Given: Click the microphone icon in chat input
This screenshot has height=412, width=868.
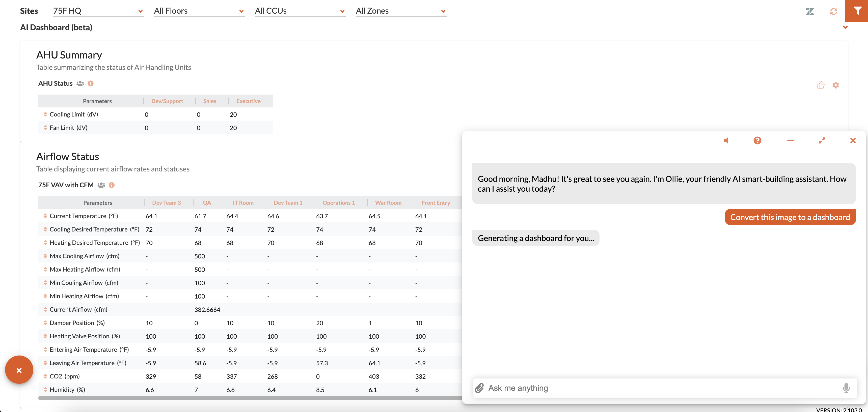Looking at the screenshot, I should 847,388.
